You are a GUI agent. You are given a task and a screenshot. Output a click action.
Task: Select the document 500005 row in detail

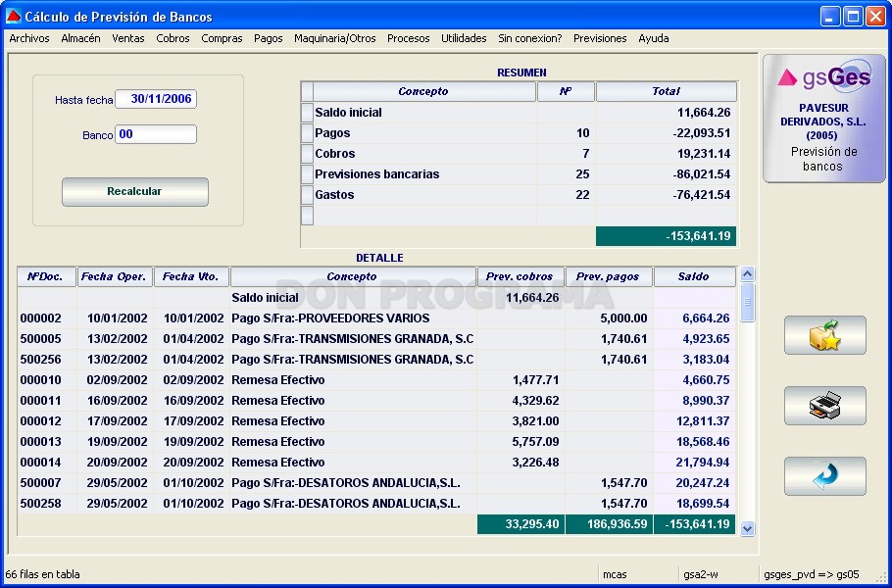tap(376, 339)
